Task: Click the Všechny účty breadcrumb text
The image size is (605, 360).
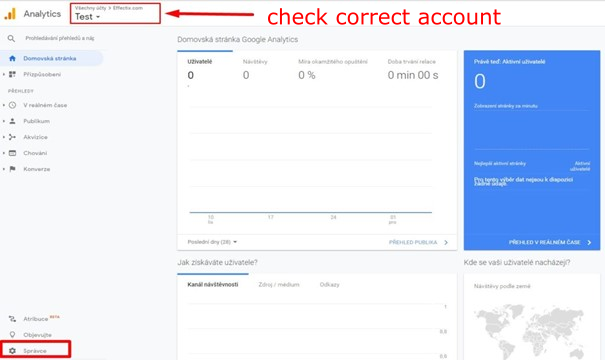Action: pos(90,8)
